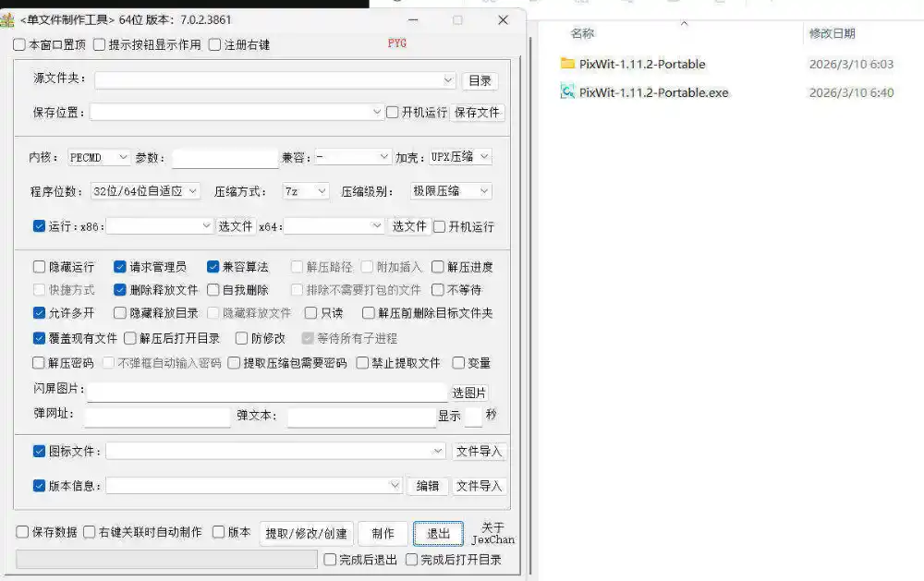The width and height of the screenshot is (924, 581).
Task: Enable 解压密码 checkbox
Action: pos(38,363)
